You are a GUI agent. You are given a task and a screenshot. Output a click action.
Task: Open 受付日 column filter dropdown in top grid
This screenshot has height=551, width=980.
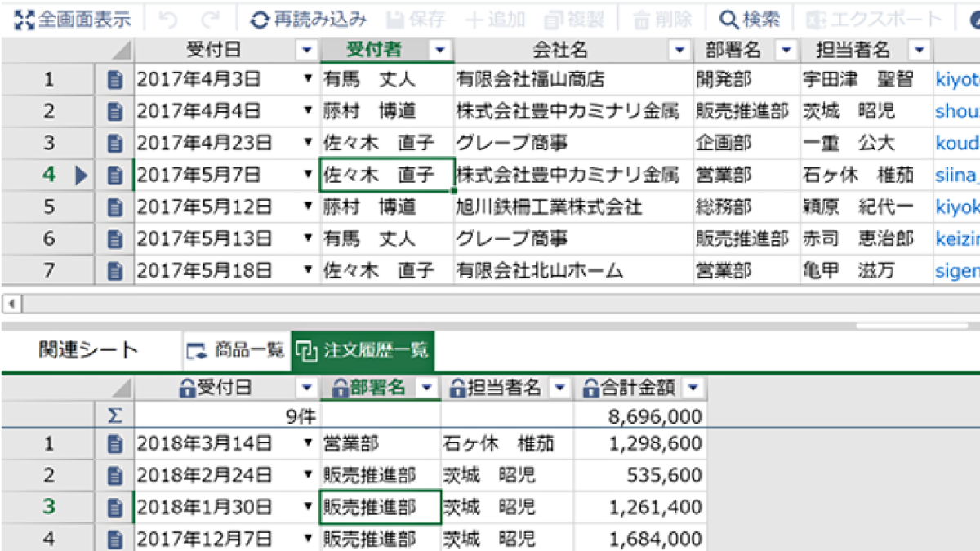click(306, 51)
